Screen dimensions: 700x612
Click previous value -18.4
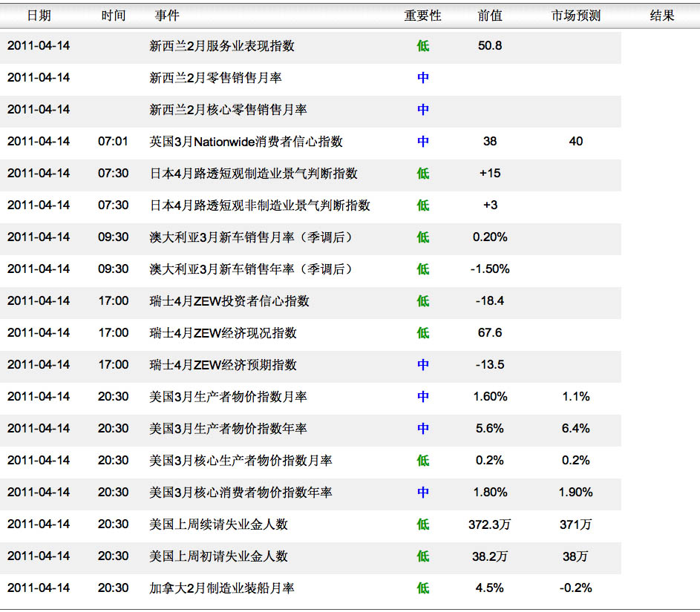(x=490, y=300)
